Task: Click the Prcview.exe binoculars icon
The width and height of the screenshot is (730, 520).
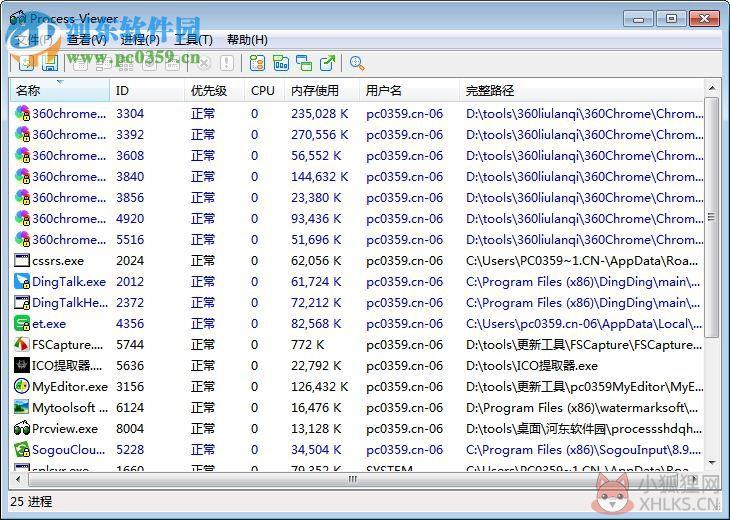Action: tap(22, 428)
